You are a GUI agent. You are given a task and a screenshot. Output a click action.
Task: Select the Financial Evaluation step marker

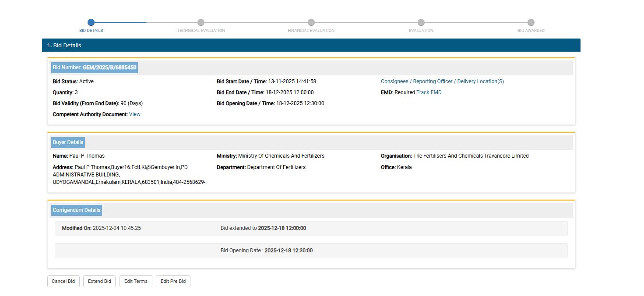(311, 22)
